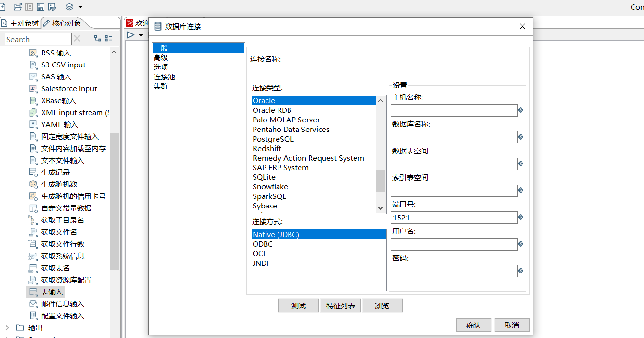Click the save-as toolbar icon
The height and width of the screenshot is (338, 644).
tap(52, 7)
